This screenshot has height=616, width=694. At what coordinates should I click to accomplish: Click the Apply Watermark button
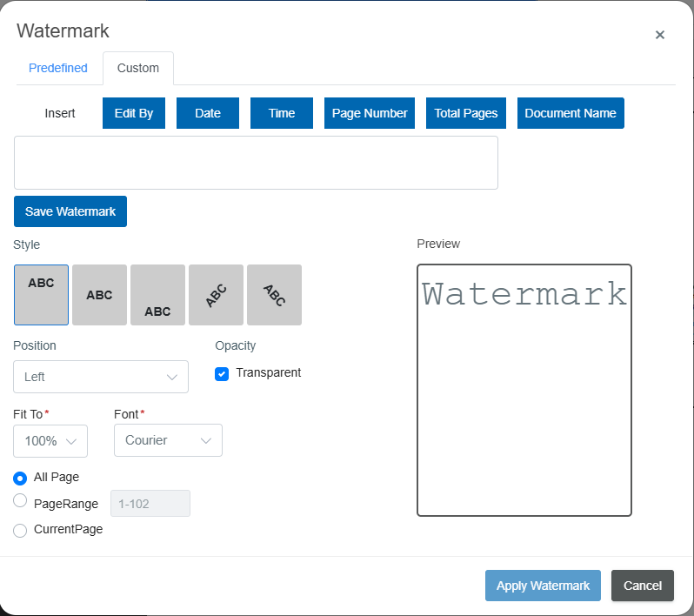[543, 586]
